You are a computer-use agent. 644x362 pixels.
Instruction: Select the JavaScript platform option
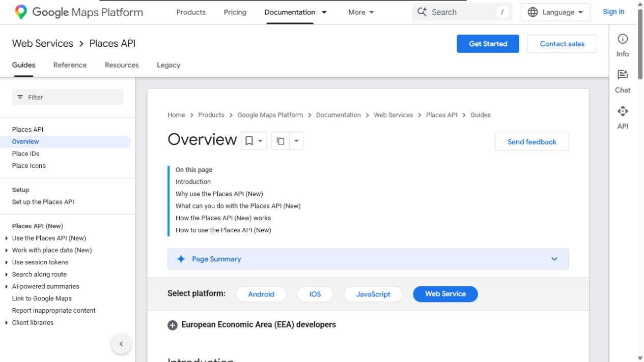click(x=373, y=294)
